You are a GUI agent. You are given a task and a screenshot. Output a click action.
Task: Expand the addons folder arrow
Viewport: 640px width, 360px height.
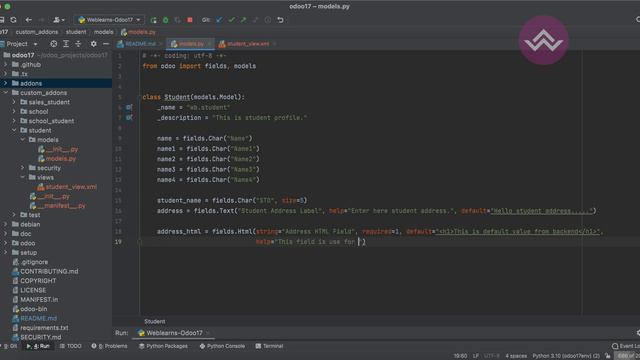point(5,83)
